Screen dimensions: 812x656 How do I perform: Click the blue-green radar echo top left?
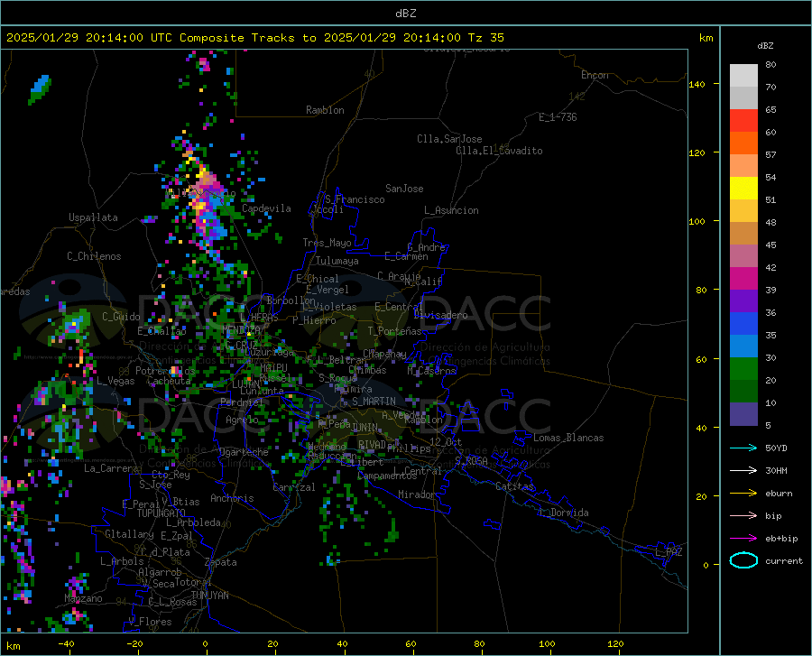click(40, 89)
